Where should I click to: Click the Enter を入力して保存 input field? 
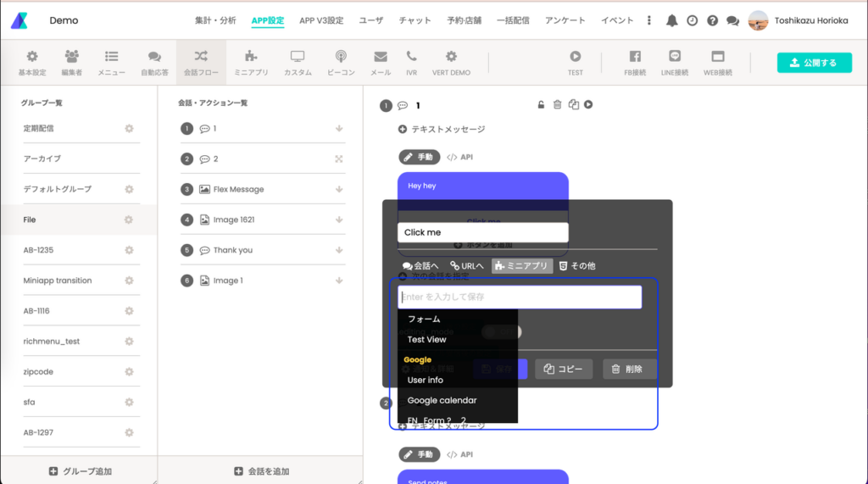click(520, 297)
